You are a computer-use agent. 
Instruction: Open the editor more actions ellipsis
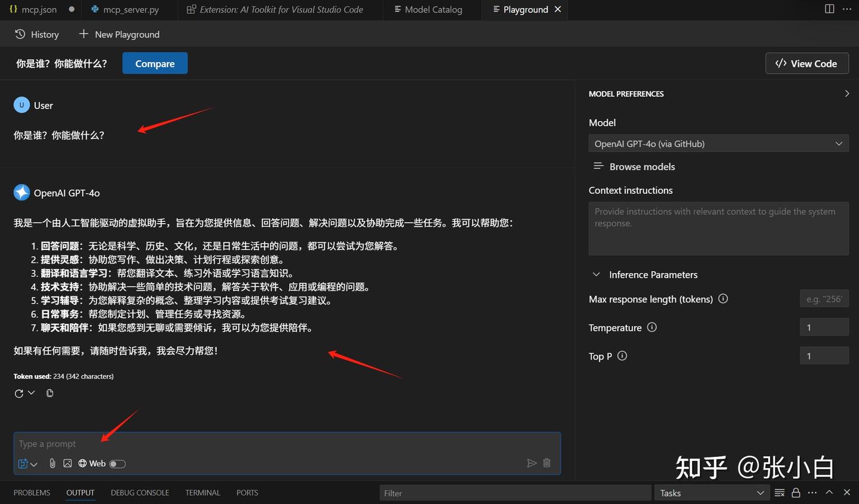(847, 9)
